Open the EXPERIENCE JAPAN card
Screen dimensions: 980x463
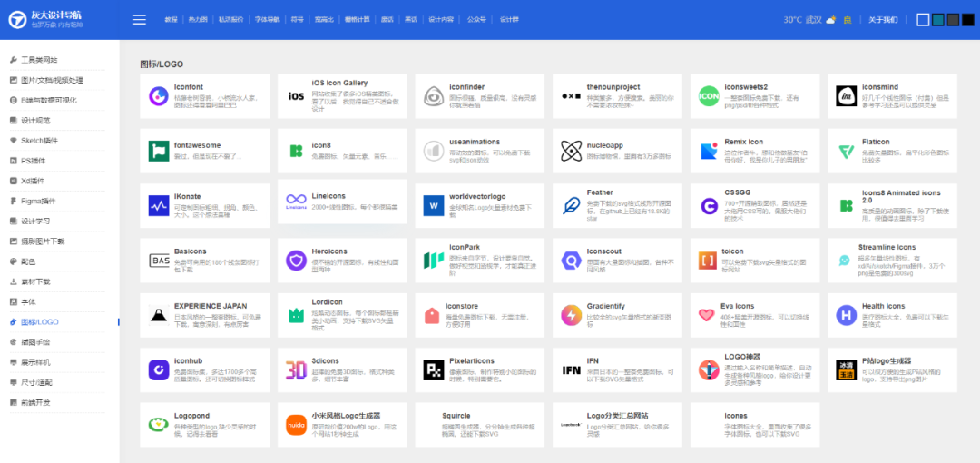[205, 315]
